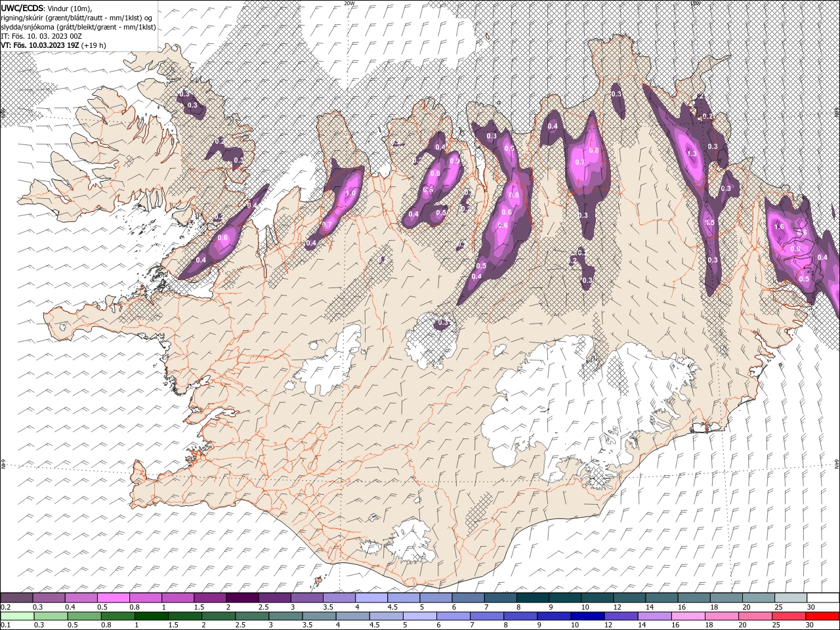840x630 pixels.
Task: Select the rain scale swatch labeled 14
Action: 654,616
